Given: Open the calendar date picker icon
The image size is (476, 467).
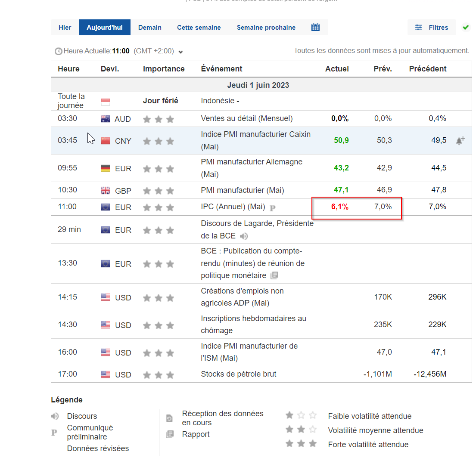Looking at the screenshot, I should click(315, 28).
